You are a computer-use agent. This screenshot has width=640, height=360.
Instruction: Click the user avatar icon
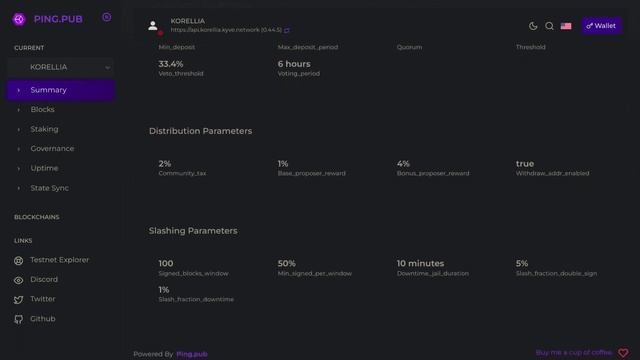[153, 26]
